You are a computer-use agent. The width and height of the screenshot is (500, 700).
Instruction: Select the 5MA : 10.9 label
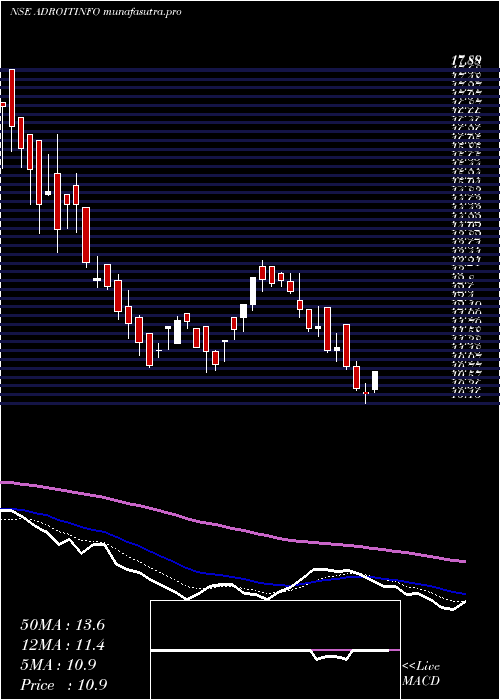(58, 665)
